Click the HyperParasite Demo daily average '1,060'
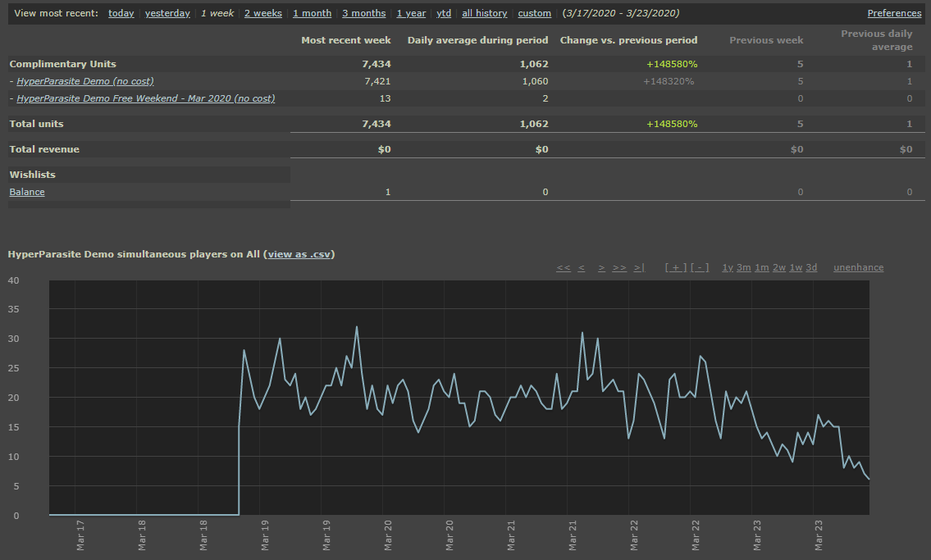The width and height of the screenshot is (931, 560). pos(536,81)
